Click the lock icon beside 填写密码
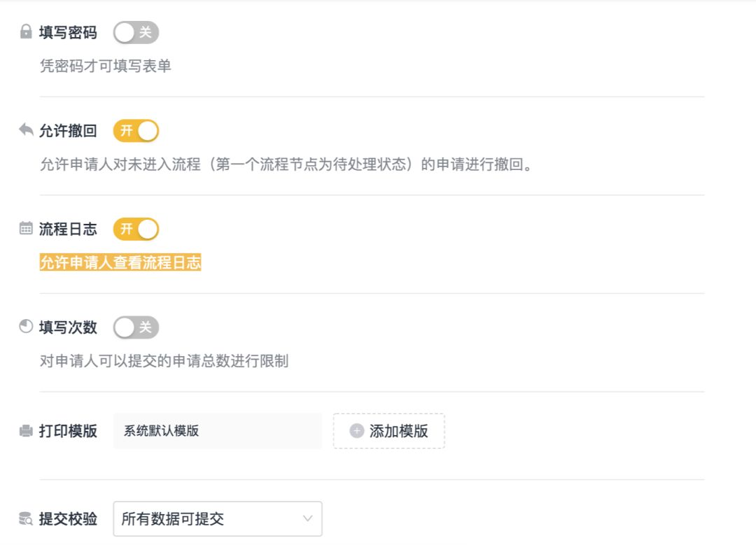The image size is (756, 545). 26,32
